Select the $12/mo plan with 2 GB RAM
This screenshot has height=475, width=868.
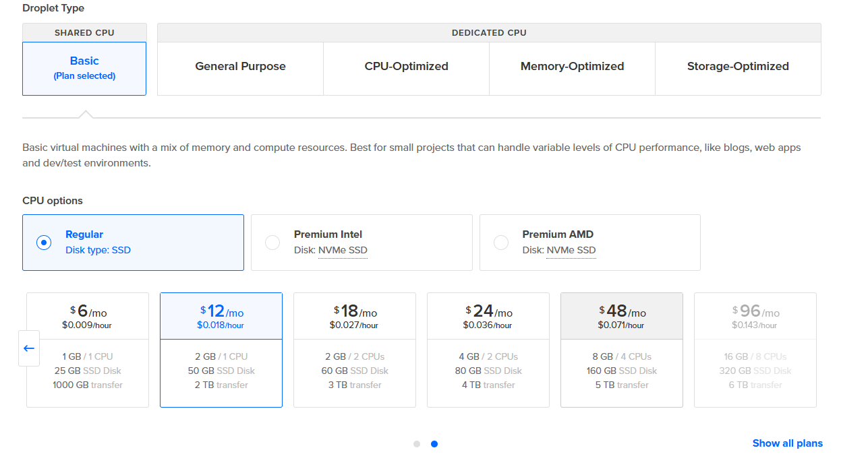pyautogui.click(x=221, y=350)
